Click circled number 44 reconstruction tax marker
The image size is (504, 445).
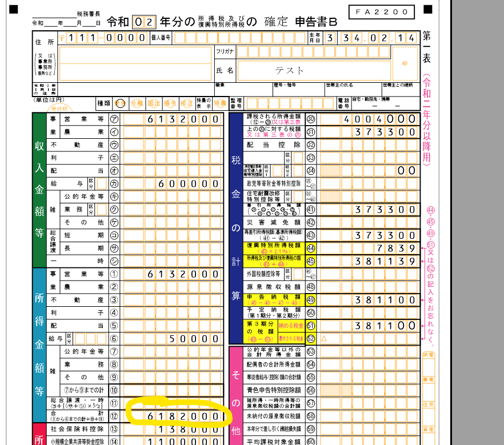click(x=311, y=248)
